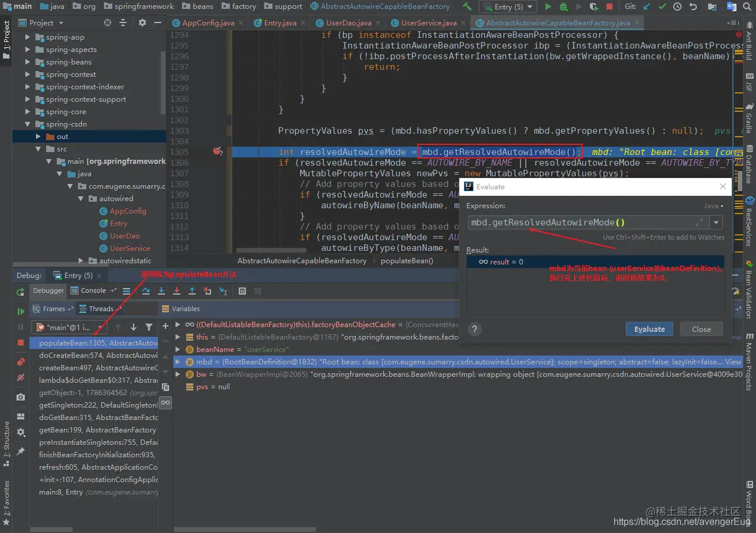Click the help question mark in Evaluate dialog
Viewport: 756px width, 533px height.
click(x=475, y=330)
